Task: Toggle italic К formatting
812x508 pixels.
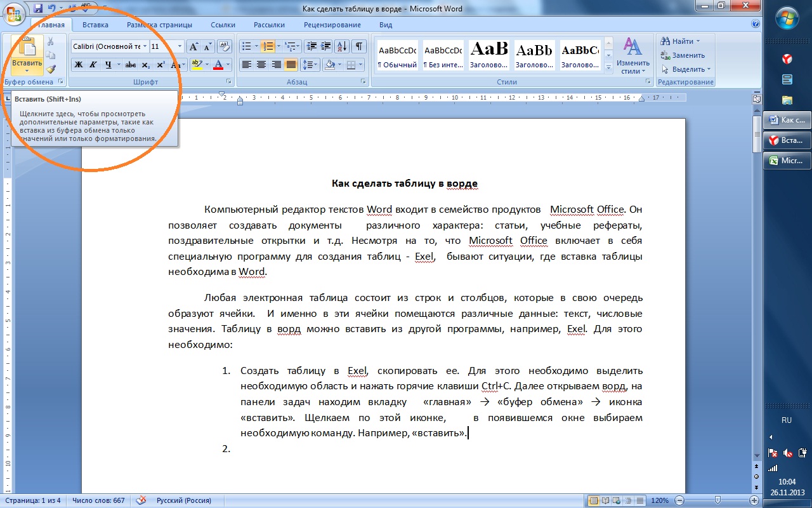Action: pos(93,65)
